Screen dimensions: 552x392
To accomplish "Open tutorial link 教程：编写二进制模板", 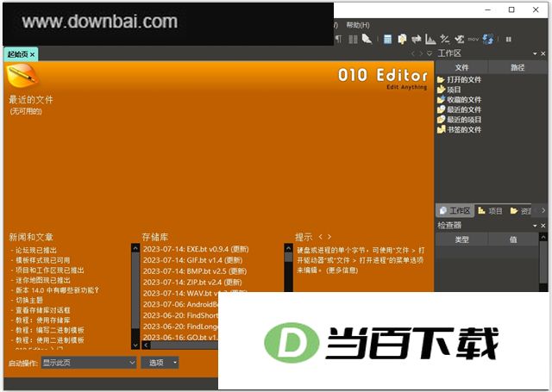I will point(50,331).
